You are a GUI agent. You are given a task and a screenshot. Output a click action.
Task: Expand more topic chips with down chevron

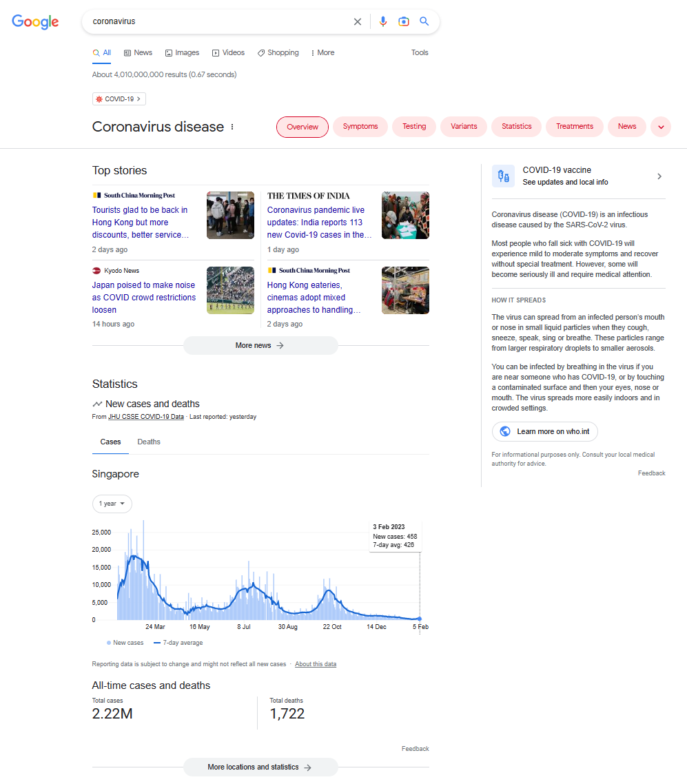pos(661,127)
